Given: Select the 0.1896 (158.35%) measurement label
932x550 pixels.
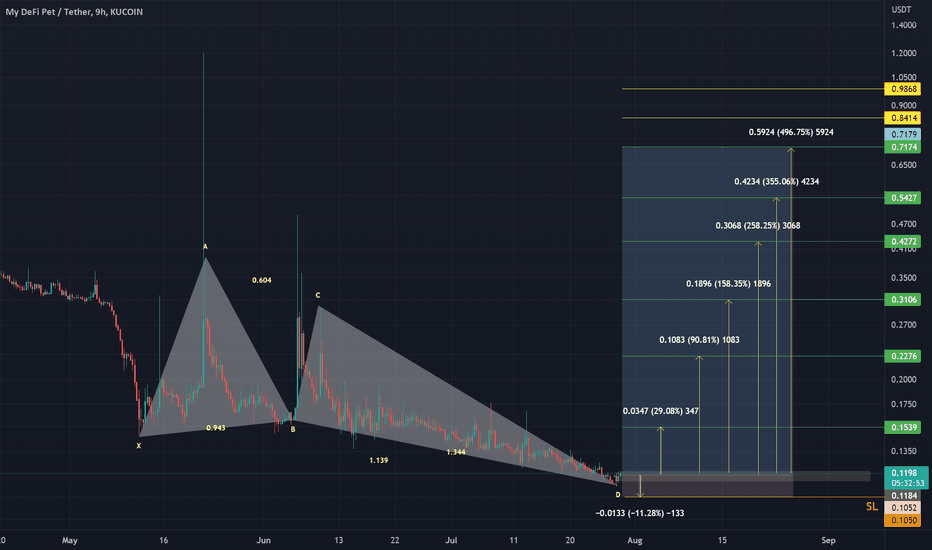Looking at the screenshot, I should pyautogui.click(x=728, y=284).
